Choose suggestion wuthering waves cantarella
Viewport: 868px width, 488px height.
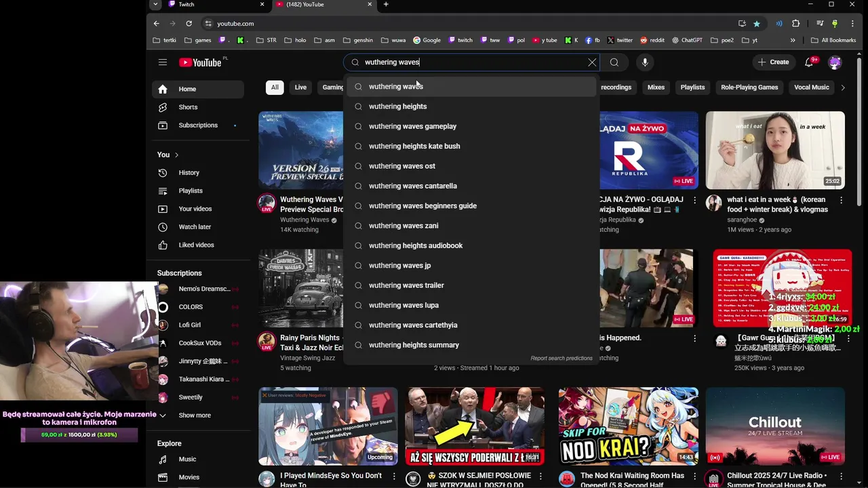pos(471,186)
